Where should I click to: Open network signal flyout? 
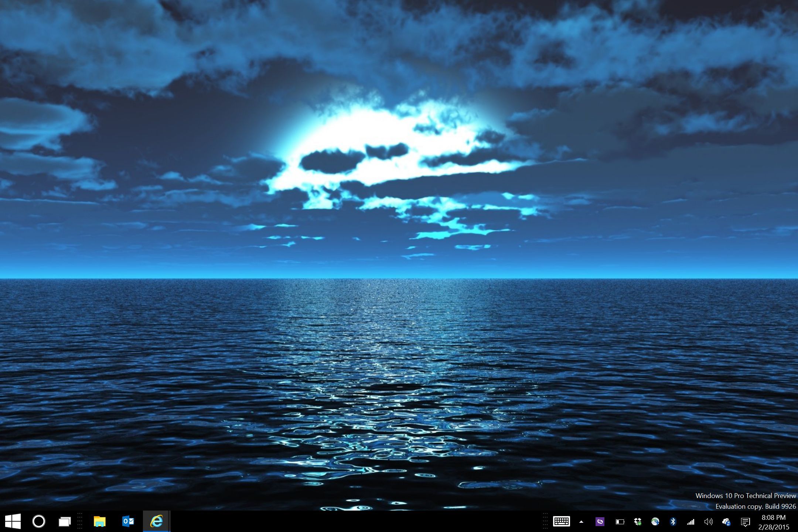690,522
